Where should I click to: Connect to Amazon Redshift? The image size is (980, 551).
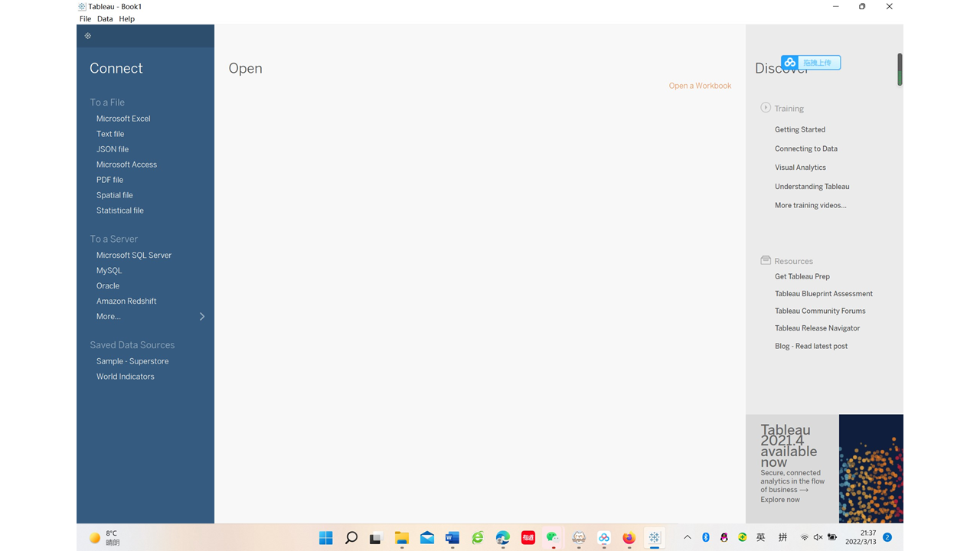[x=126, y=301]
